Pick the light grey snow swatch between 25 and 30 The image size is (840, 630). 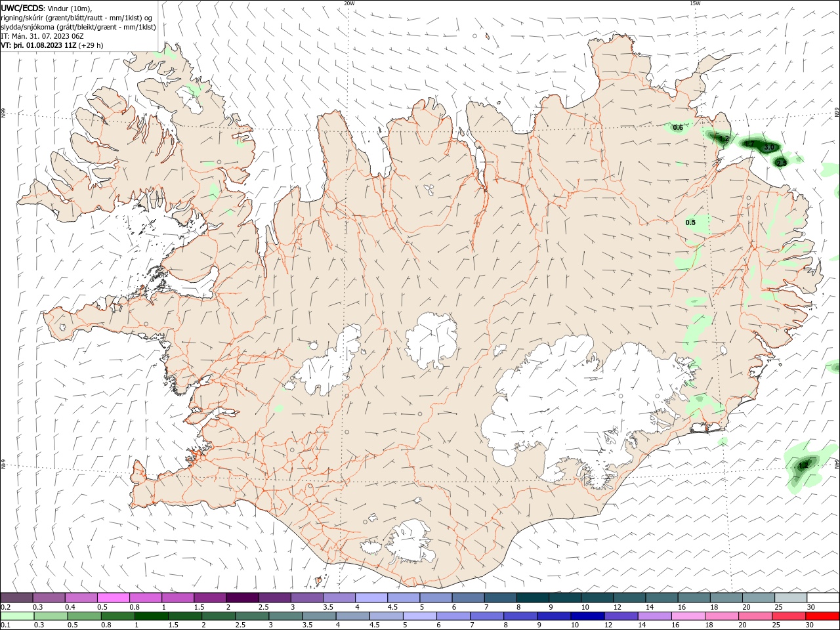tap(791, 598)
